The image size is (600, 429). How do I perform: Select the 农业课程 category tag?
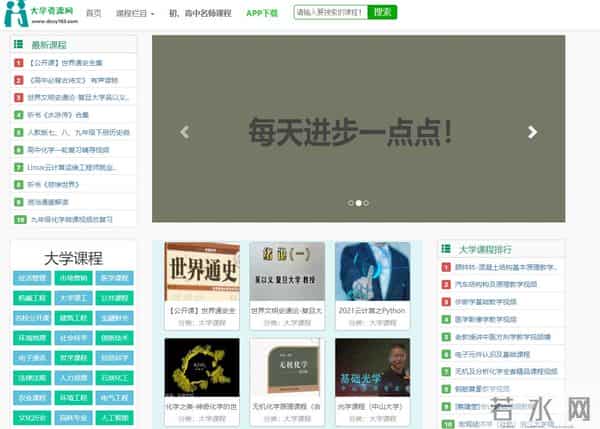click(32, 398)
